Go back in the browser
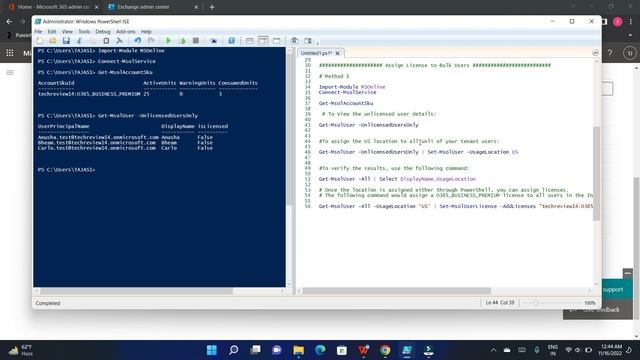640x360 pixels. tap(9, 21)
